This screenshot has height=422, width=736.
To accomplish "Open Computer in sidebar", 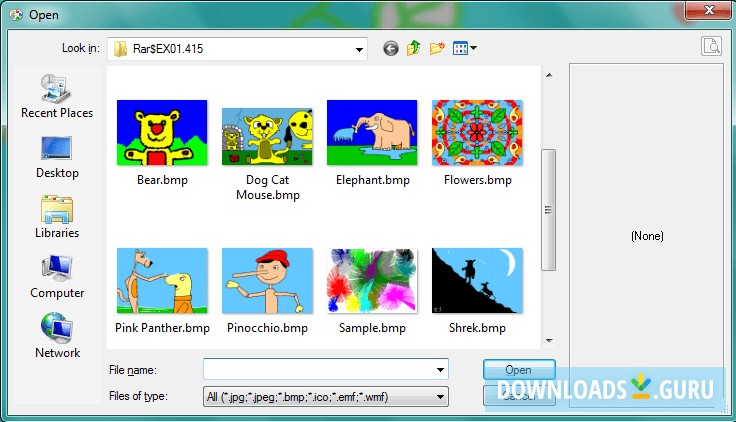I will click(x=57, y=277).
